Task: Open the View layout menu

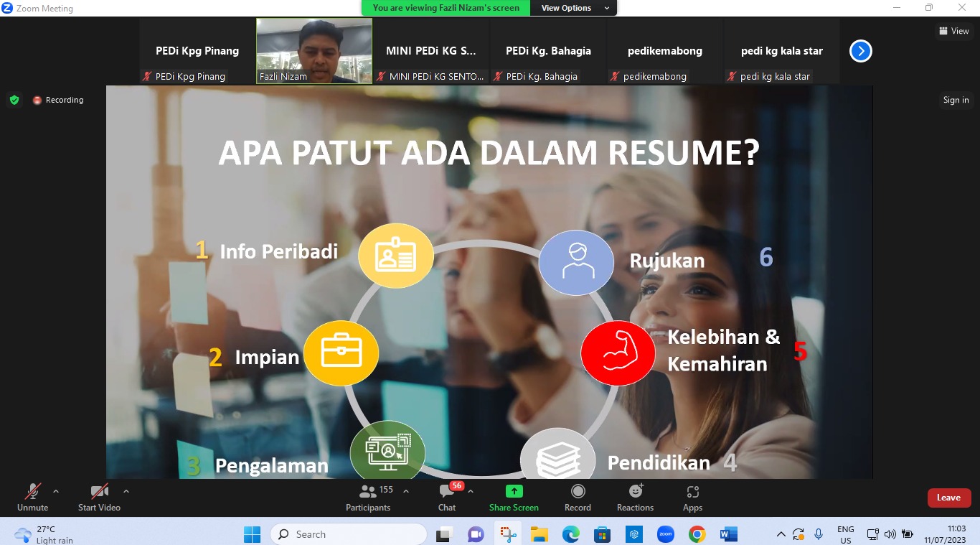Action: click(x=954, y=31)
